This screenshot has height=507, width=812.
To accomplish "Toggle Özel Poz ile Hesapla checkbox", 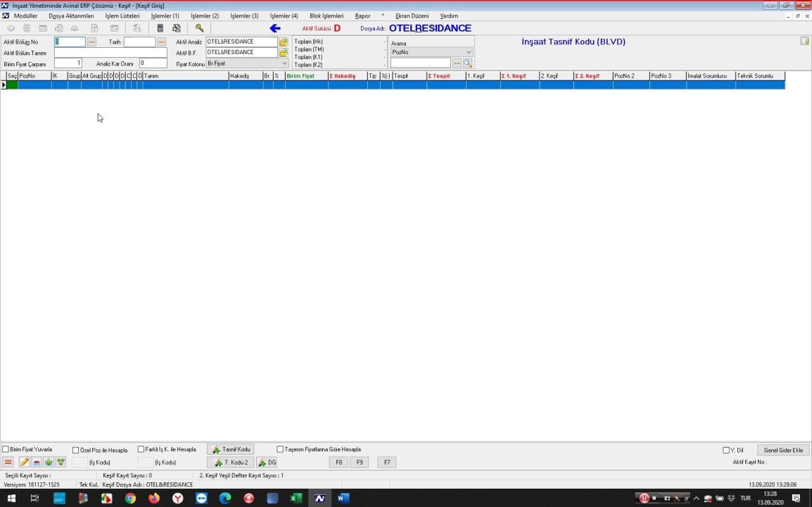I will point(76,450).
